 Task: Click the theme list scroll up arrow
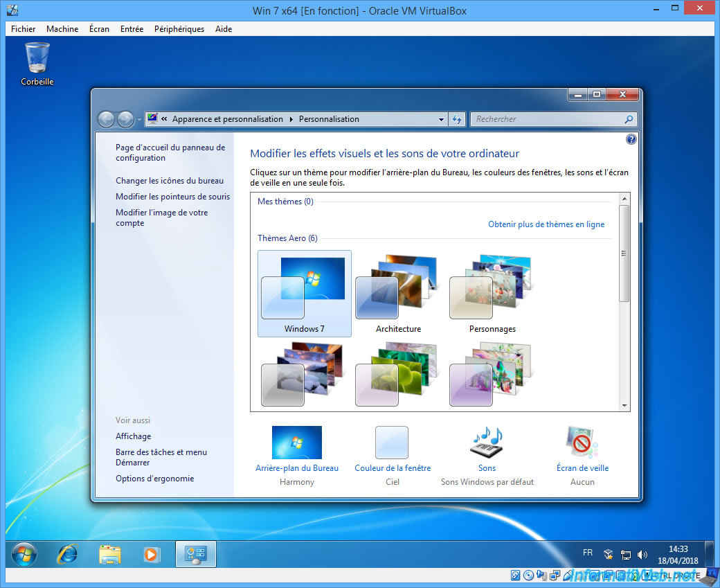[x=624, y=199]
